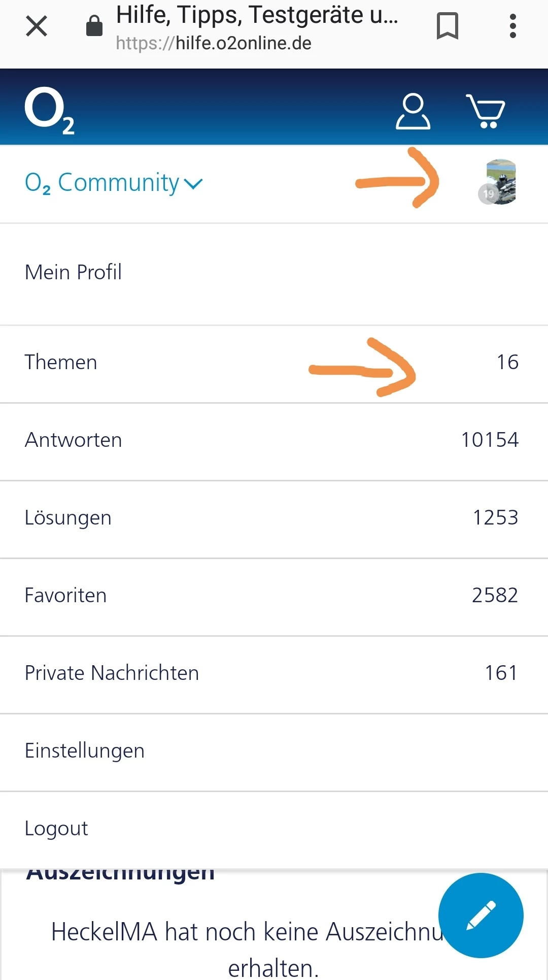This screenshot has width=548, height=980.
Task: Open Einstellungen
Action: coord(85,751)
